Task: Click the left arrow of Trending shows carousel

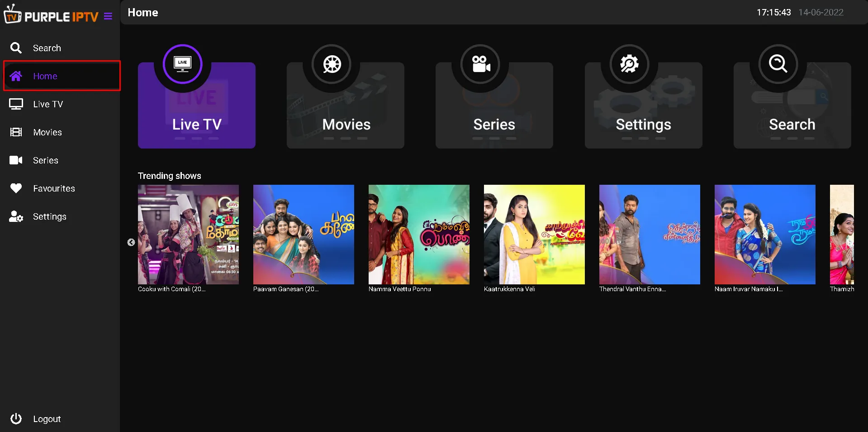Action: tap(131, 242)
